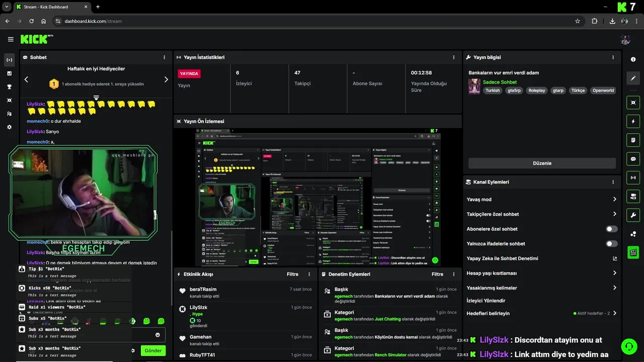Toggle the document widget icon in right sidebar

click(633, 140)
